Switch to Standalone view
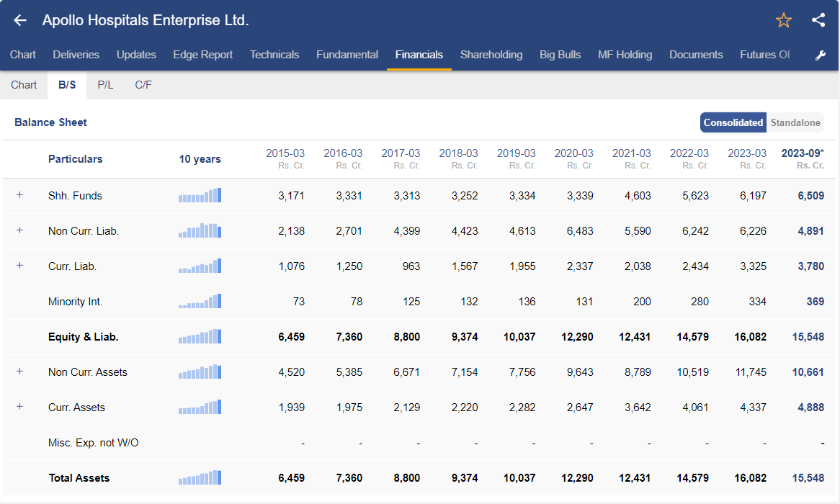The width and height of the screenshot is (840, 504). coord(795,122)
